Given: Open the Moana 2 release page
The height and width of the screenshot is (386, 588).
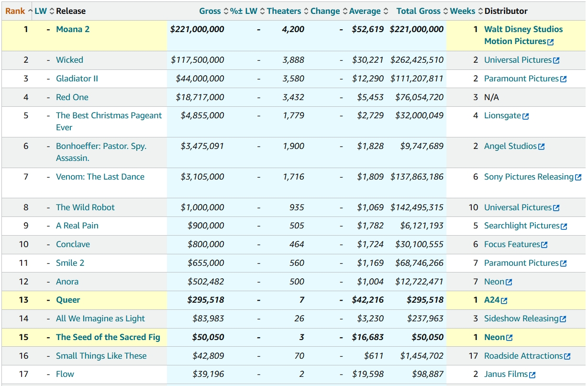Looking at the screenshot, I should (x=73, y=29).
